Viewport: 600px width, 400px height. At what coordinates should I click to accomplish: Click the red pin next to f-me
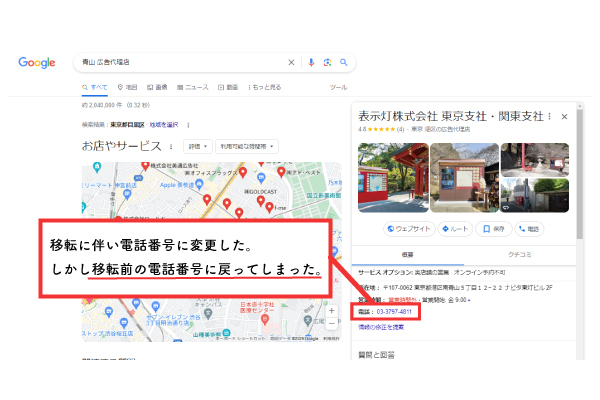pyautogui.click(x=269, y=207)
